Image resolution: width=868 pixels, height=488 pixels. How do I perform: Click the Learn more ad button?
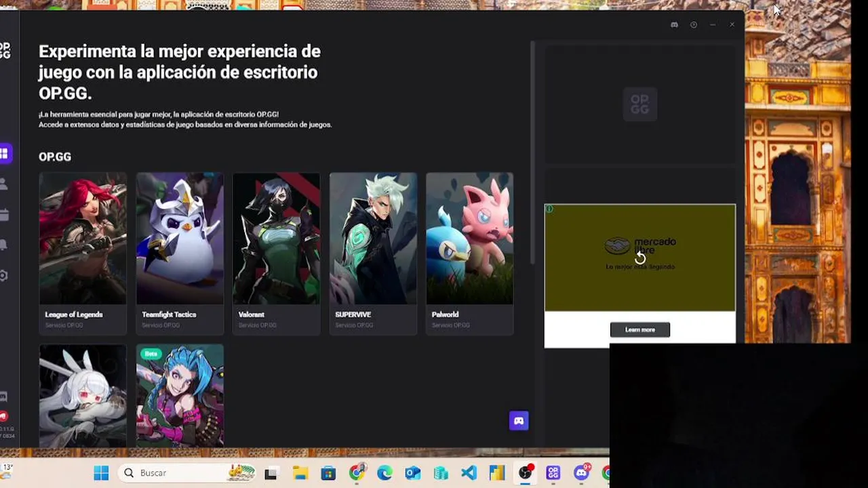640,329
